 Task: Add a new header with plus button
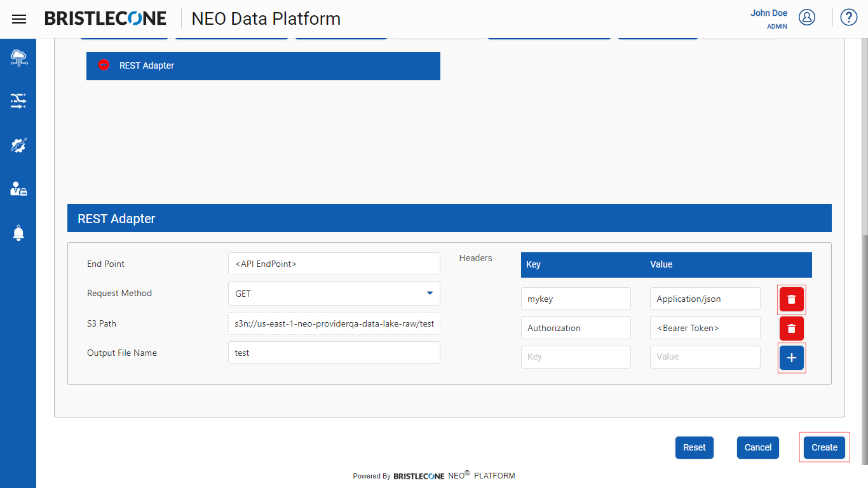pyautogui.click(x=792, y=358)
